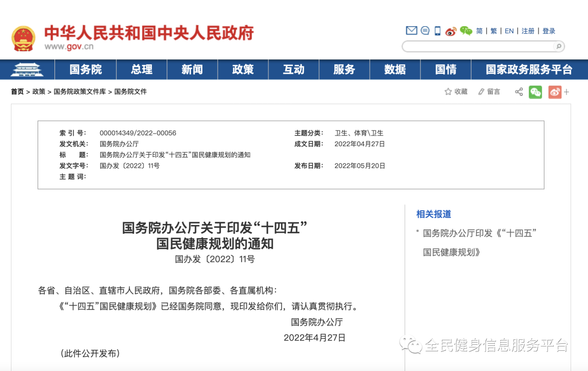
Task: Click the search magnifier icon
Action: click(x=558, y=46)
